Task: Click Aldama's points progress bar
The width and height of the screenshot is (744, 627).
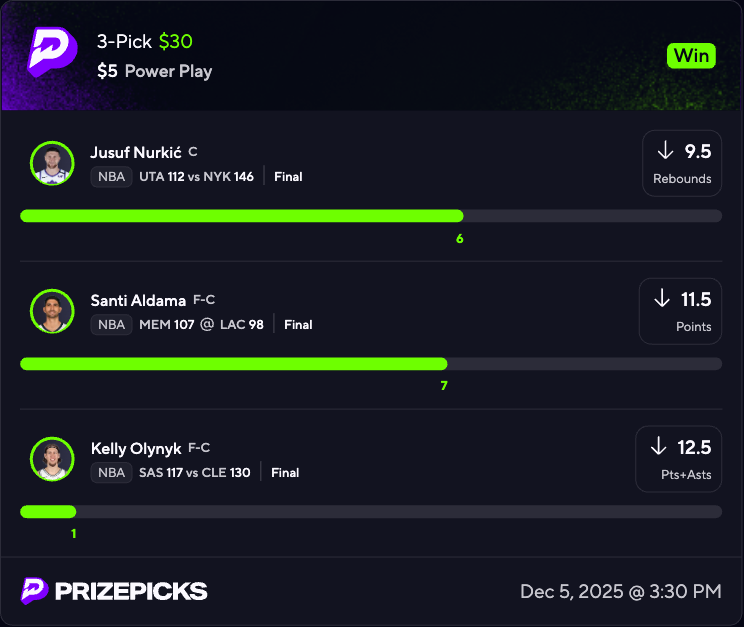Action: tap(370, 364)
